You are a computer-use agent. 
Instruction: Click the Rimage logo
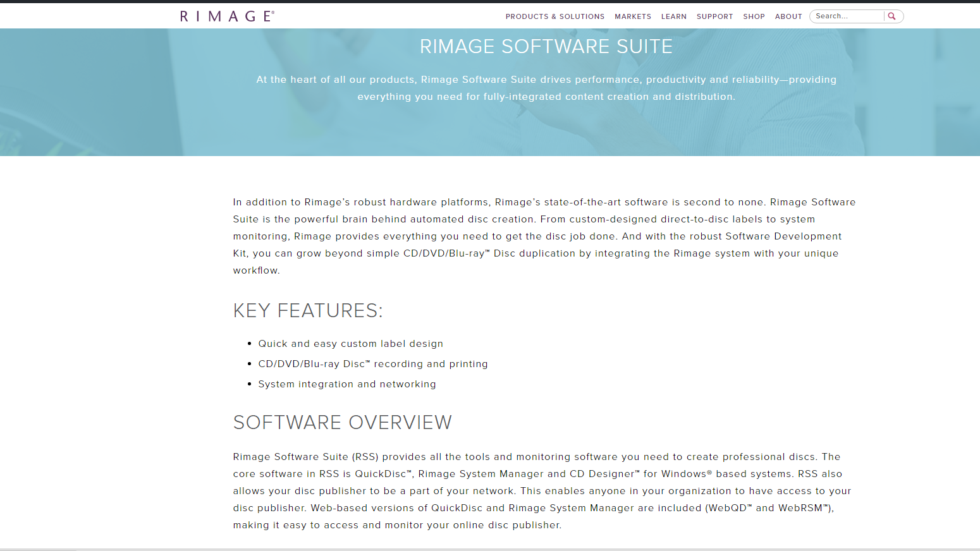(228, 16)
